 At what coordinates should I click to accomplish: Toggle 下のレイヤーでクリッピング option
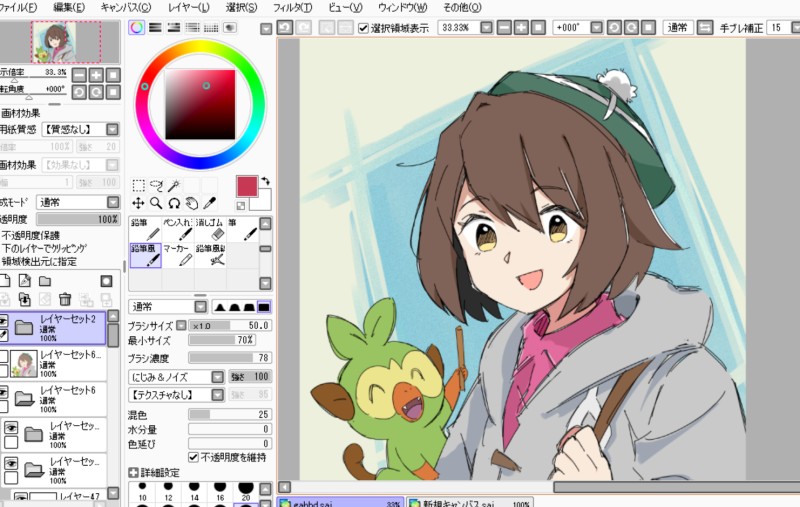click(44, 248)
